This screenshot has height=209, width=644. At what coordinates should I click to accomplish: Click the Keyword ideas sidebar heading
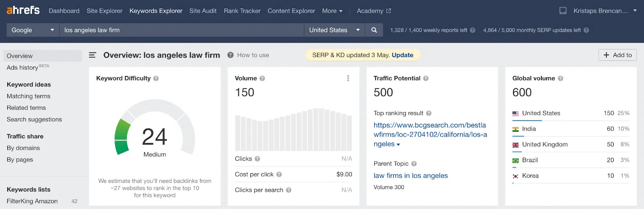(x=29, y=84)
